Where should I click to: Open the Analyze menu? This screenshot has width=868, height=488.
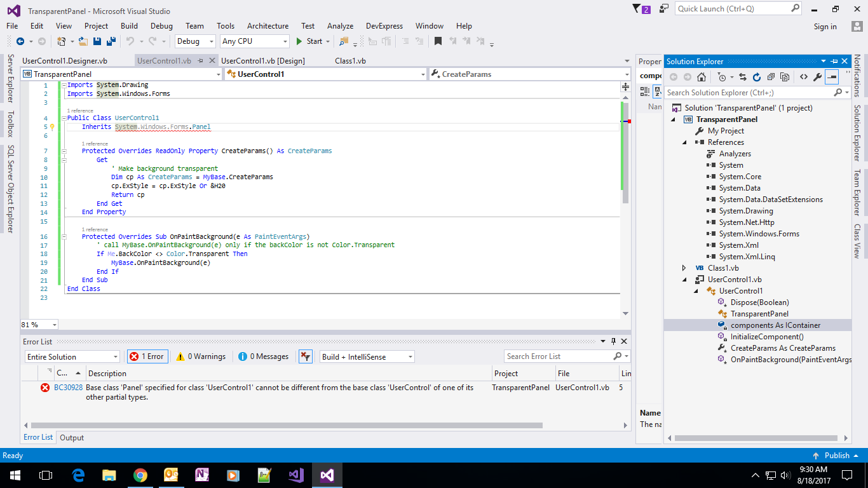point(340,26)
